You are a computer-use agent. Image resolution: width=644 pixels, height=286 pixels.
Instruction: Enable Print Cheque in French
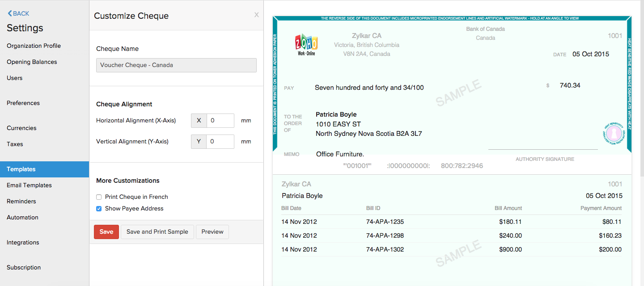click(99, 197)
